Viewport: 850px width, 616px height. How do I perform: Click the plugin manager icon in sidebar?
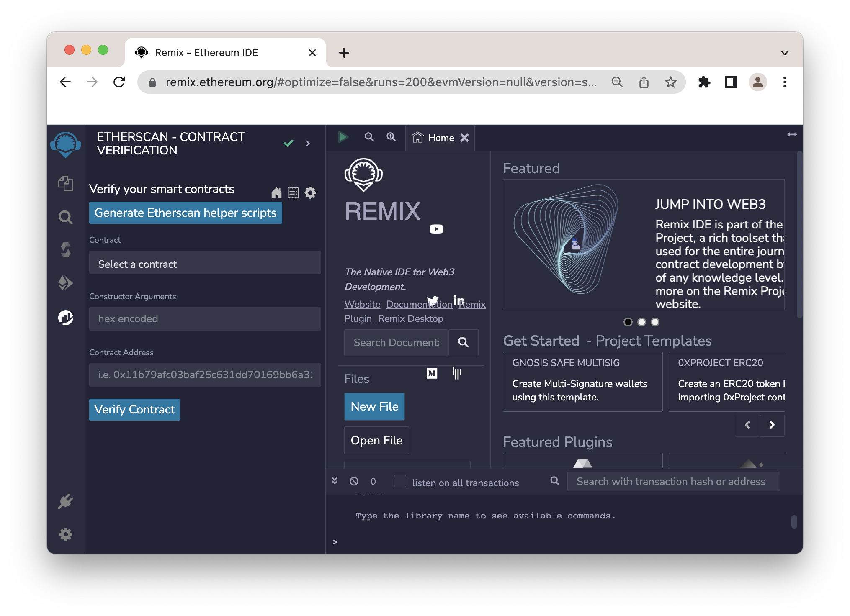coord(67,501)
